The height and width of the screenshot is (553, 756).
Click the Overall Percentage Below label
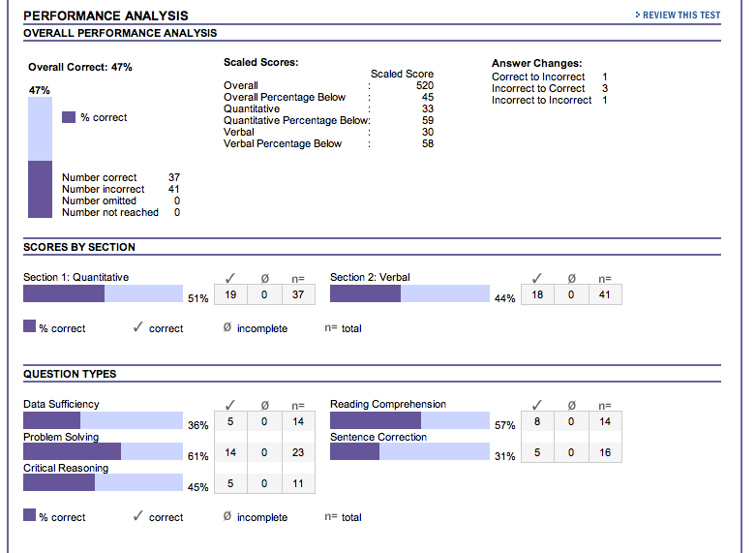(285, 97)
